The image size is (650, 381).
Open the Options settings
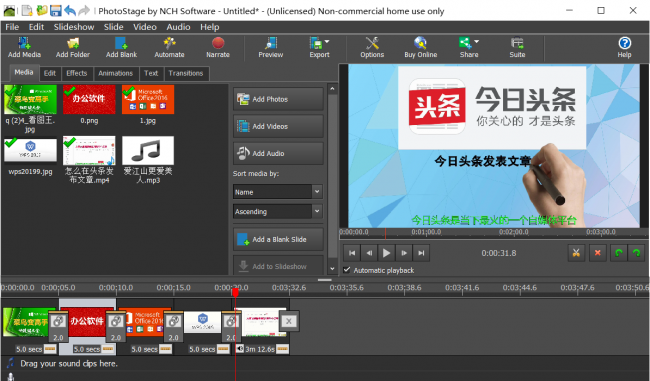[372, 47]
